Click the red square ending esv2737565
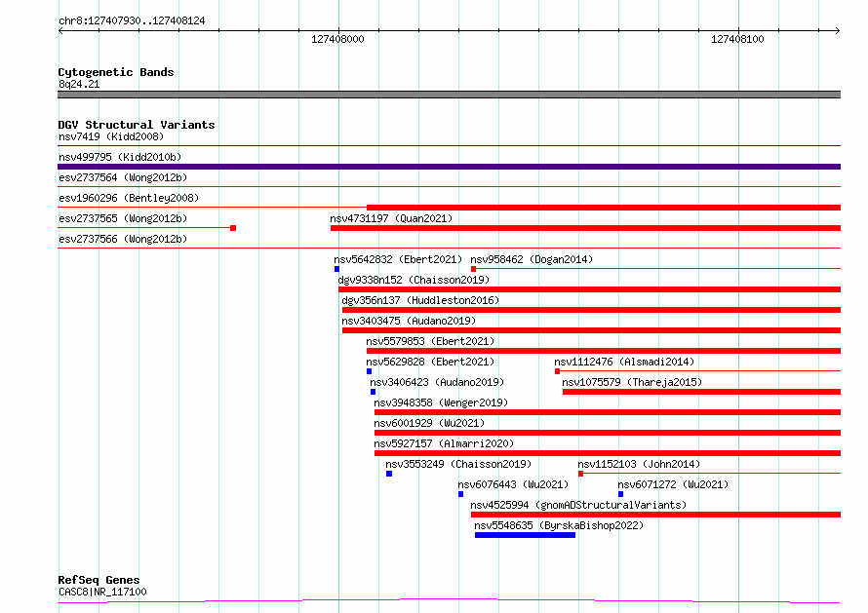 [x=233, y=228]
